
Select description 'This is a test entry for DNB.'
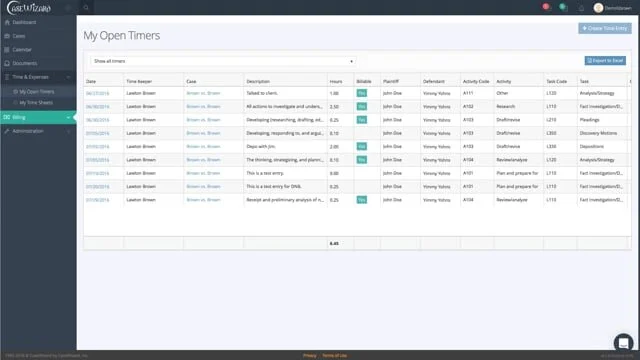[274, 187]
